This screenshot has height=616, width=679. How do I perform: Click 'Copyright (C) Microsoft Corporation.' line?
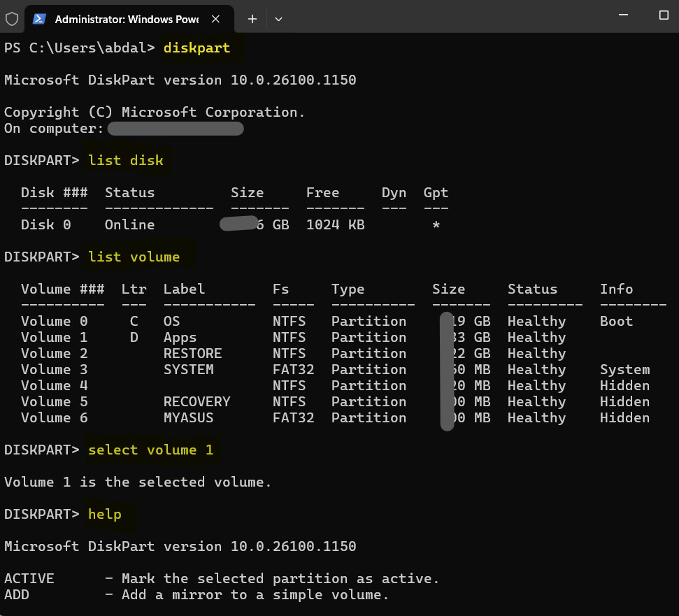[x=155, y=112]
